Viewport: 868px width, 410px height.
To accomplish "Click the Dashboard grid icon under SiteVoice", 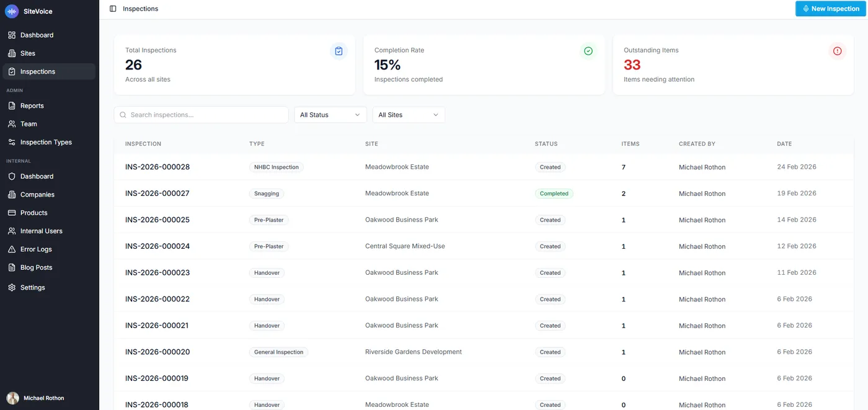I will click(12, 35).
